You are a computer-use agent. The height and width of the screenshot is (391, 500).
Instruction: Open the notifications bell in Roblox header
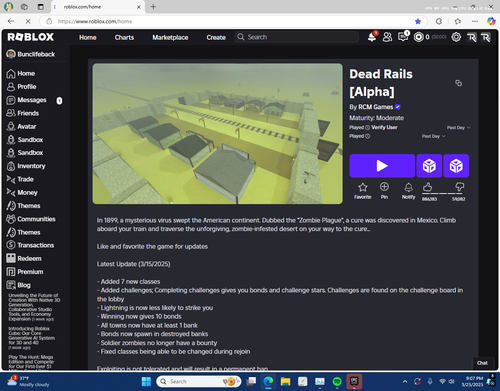point(372,37)
